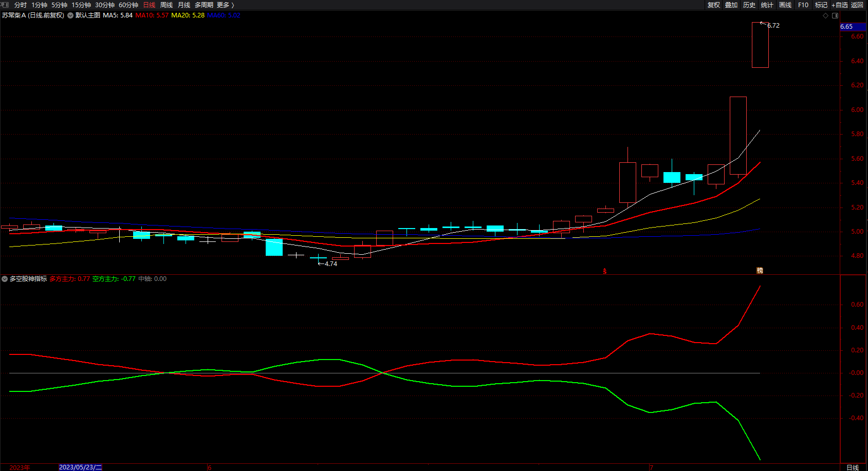
Task: Click the 2023年 year label on timeline
Action: point(20,467)
